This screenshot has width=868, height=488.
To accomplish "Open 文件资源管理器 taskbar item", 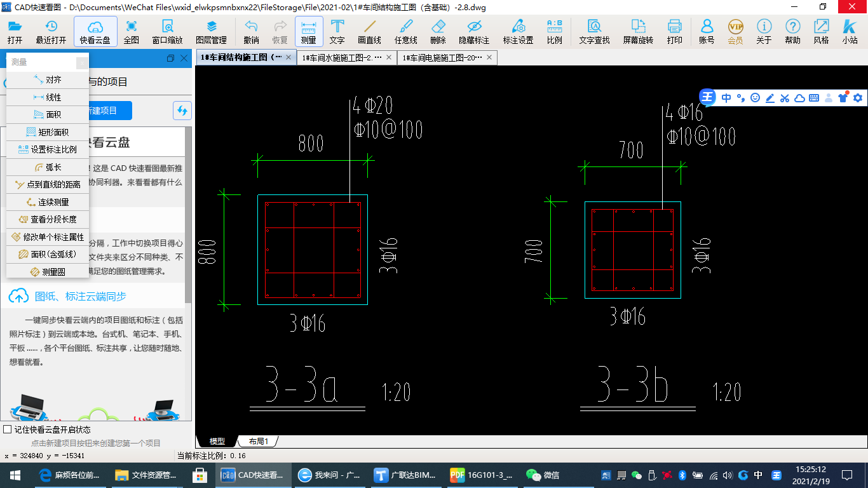I will point(146,475).
